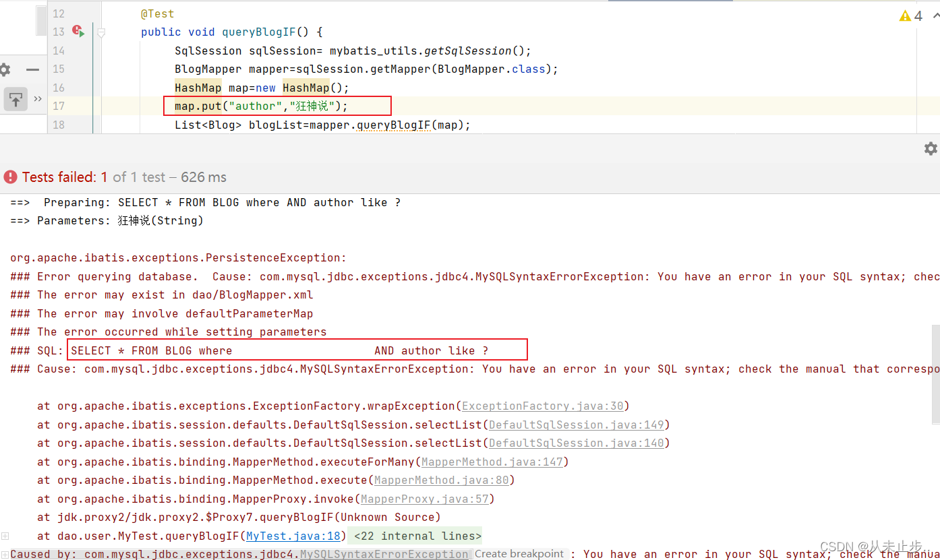Click 'error occurred while setting parameters' line

point(169,332)
